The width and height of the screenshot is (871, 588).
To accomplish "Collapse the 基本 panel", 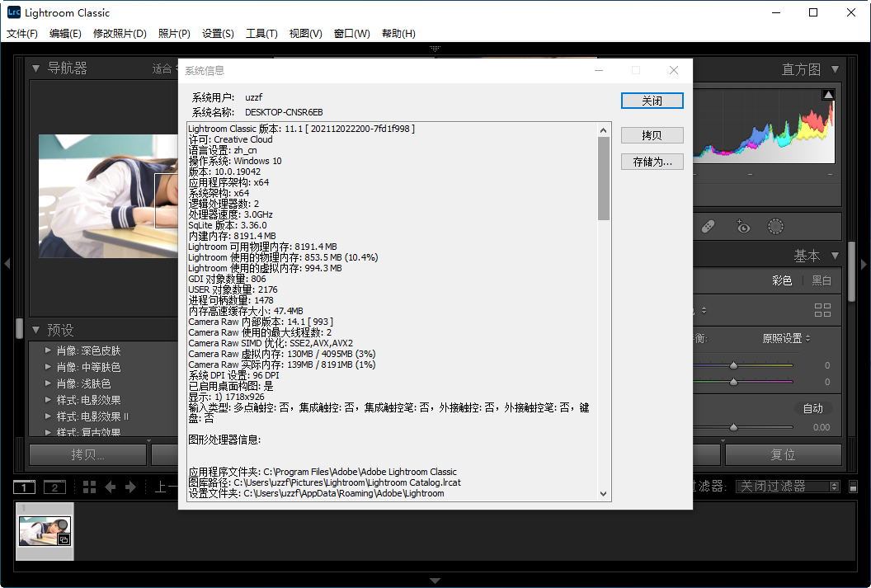I will tap(834, 255).
